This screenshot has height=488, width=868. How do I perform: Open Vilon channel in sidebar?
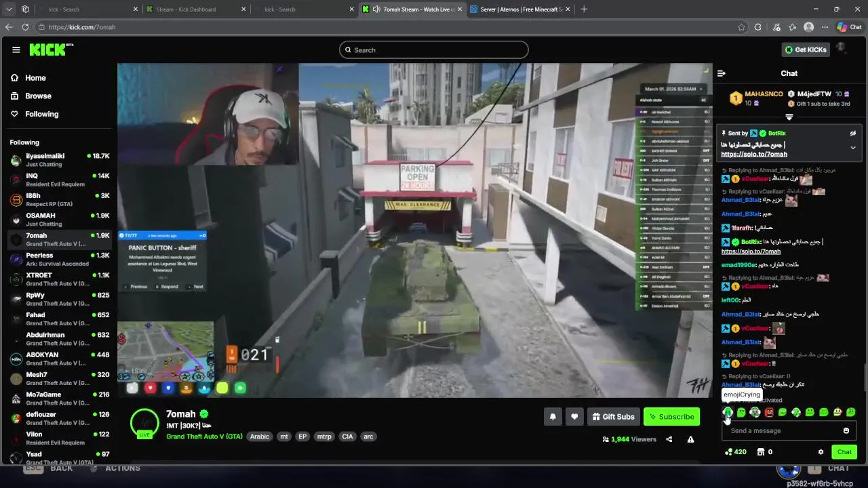60,438
